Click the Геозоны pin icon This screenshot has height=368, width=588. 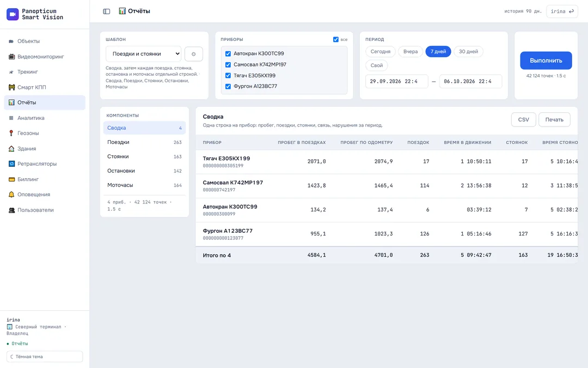11,134
